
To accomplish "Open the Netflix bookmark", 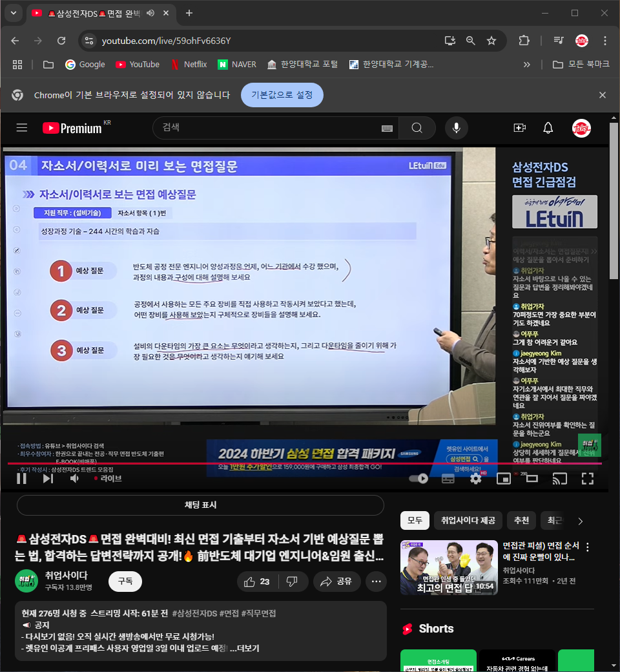I will (189, 65).
